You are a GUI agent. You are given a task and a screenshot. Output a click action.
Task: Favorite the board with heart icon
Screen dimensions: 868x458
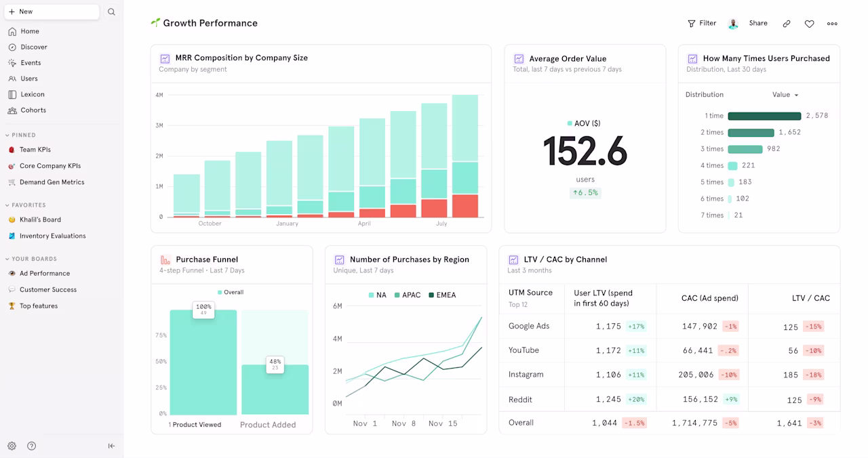(x=809, y=24)
